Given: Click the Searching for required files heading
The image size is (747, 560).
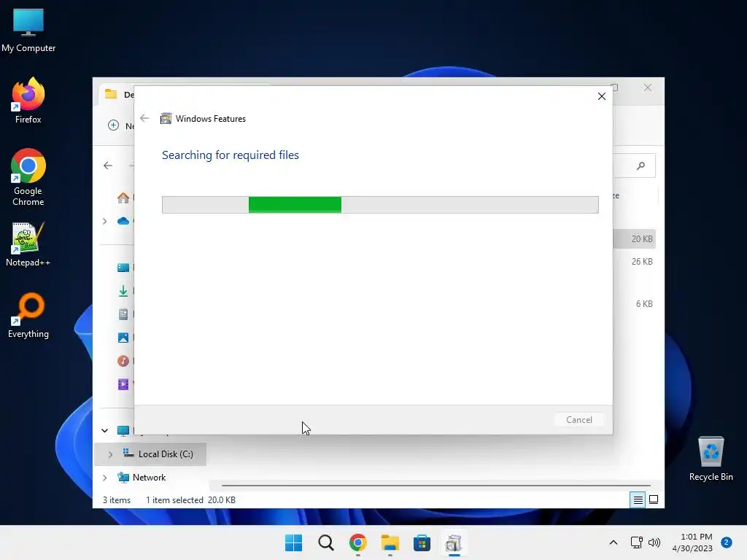Looking at the screenshot, I should click(x=231, y=155).
